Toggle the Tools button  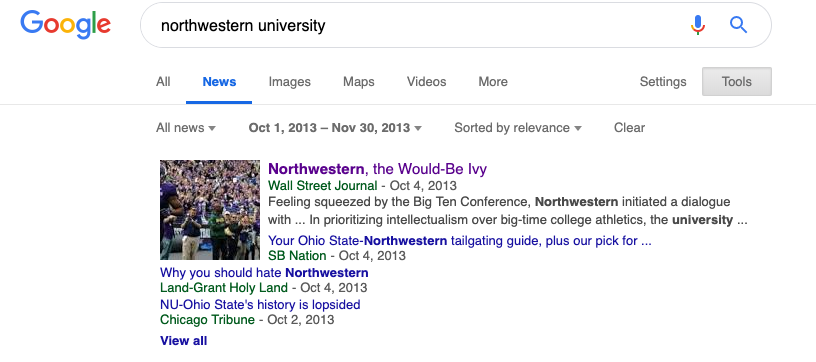tap(736, 82)
